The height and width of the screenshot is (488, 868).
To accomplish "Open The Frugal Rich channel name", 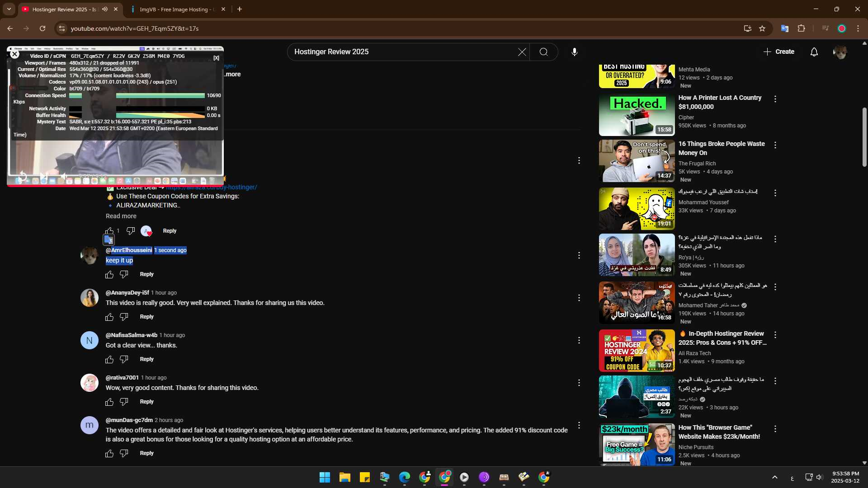I will (697, 164).
